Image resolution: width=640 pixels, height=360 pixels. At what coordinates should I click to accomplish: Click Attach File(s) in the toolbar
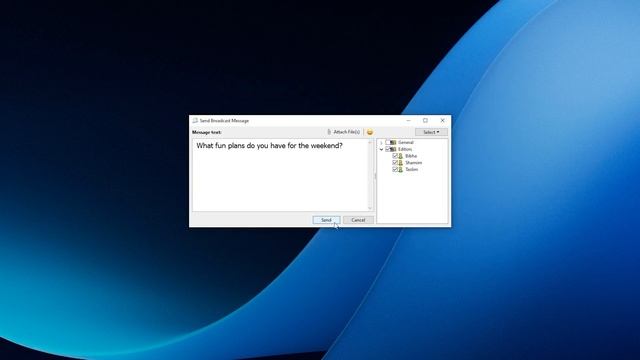pos(344,132)
